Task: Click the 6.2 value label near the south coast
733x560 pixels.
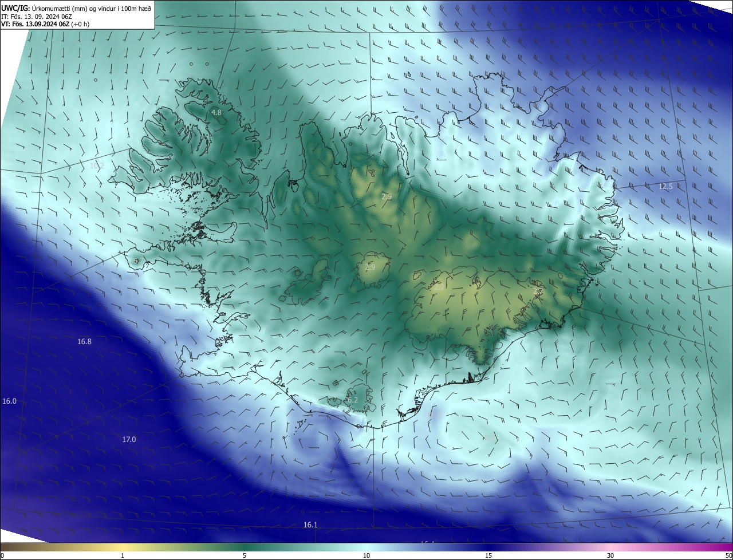Action: [x=352, y=400]
